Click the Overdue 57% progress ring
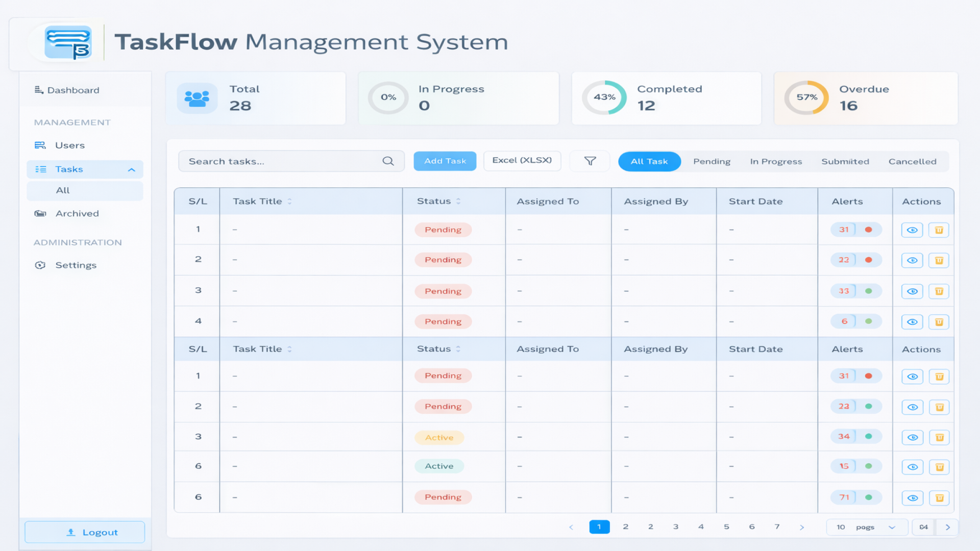The height and width of the screenshot is (551, 980). [806, 97]
